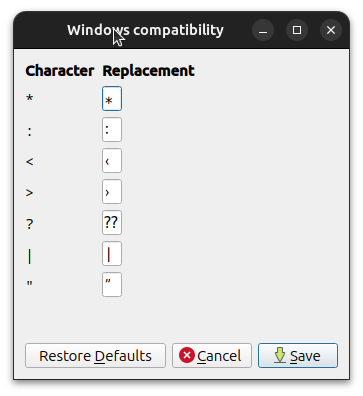Minimize the Windows compatibility dialog
This screenshot has width=363, height=396.
263,30
